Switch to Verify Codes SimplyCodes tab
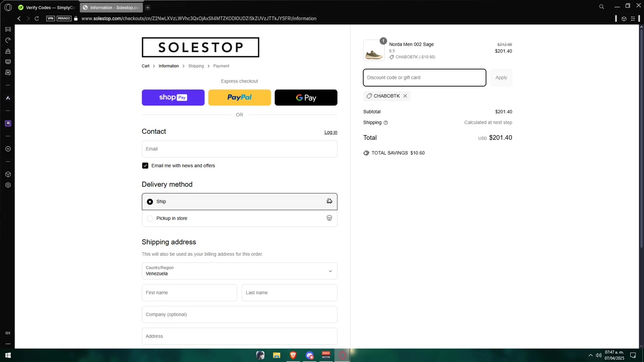 click(x=47, y=7)
